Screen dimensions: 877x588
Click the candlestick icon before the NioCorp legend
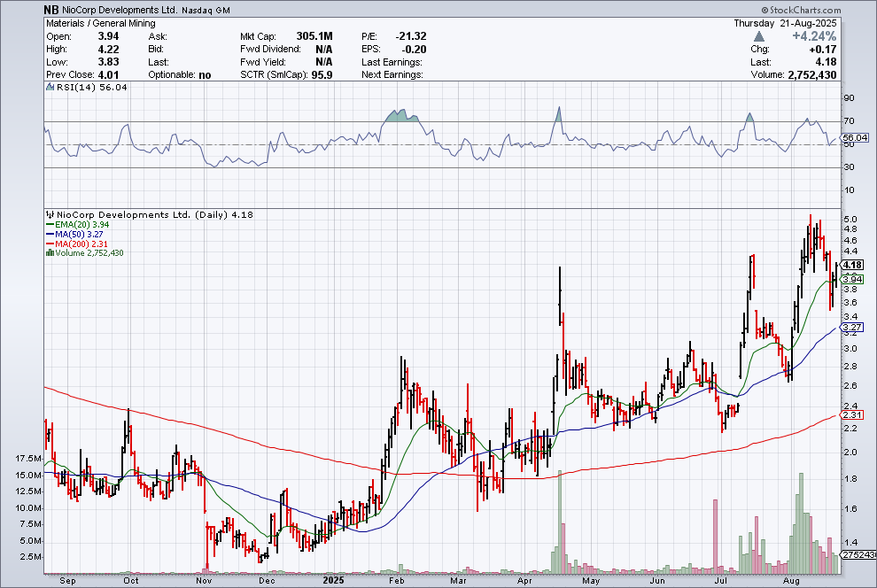point(50,214)
